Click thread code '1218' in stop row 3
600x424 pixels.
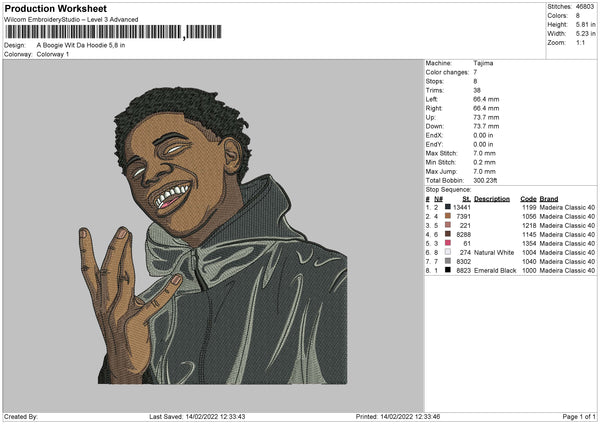[x=529, y=225]
